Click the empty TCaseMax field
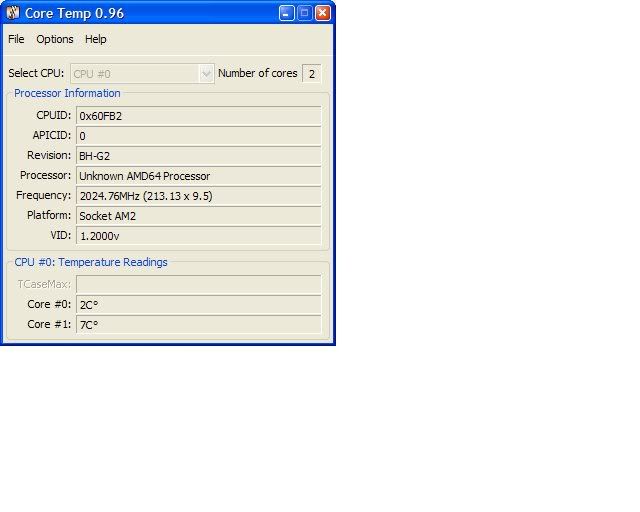 [198, 285]
